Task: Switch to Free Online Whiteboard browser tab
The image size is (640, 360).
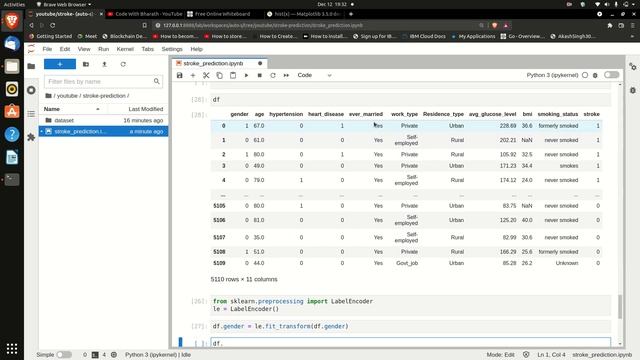Action: click(x=222, y=14)
